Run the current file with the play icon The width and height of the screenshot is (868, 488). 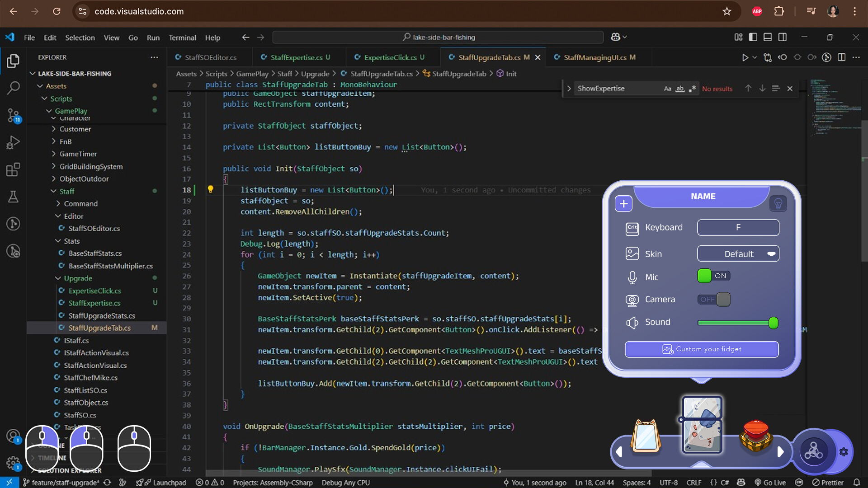(x=745, y=57)
